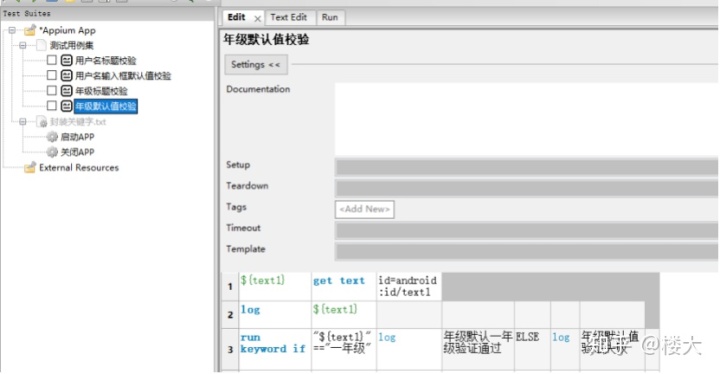Image resolution: width=720 pixels, height=374 pixels.
Task: Click the Documentation text area
Action: click(x=527, y=119)
